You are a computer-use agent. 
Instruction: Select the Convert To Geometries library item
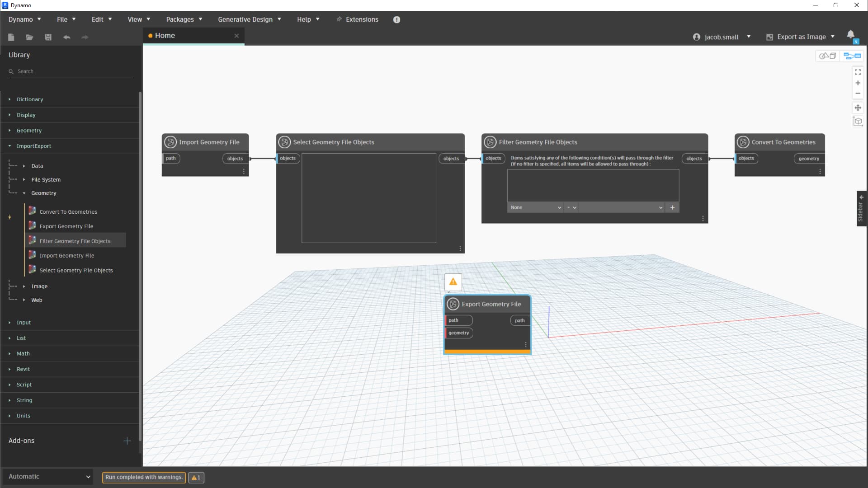tap(68, 211)
